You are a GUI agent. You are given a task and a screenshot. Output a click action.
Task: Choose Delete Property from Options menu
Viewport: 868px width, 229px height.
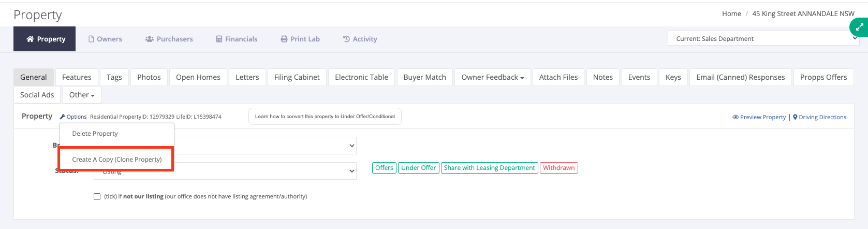[x=117, y=134]
